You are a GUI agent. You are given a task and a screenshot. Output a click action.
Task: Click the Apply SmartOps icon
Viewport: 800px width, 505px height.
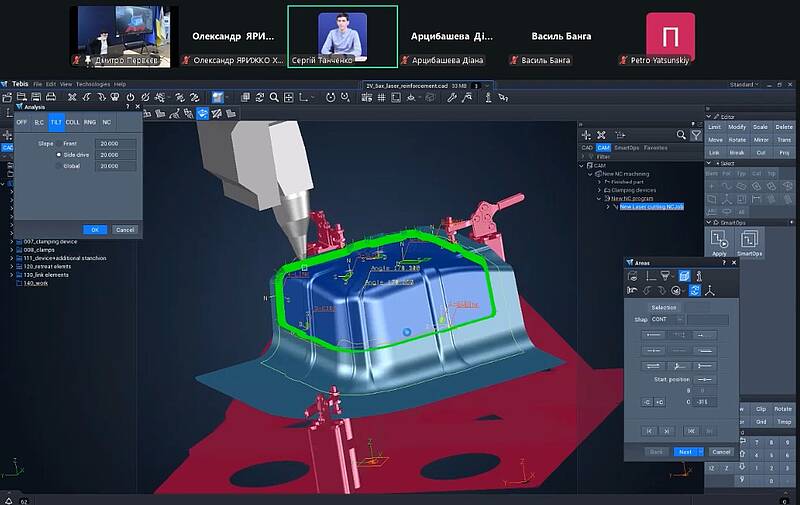pos(718,239)
